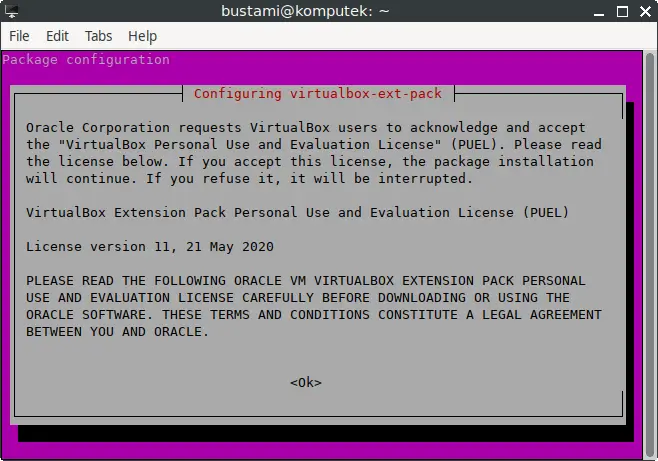
Task: Click the 'Oracle Corporation requests VirtualBox users' line
Action: coord(306,128)
